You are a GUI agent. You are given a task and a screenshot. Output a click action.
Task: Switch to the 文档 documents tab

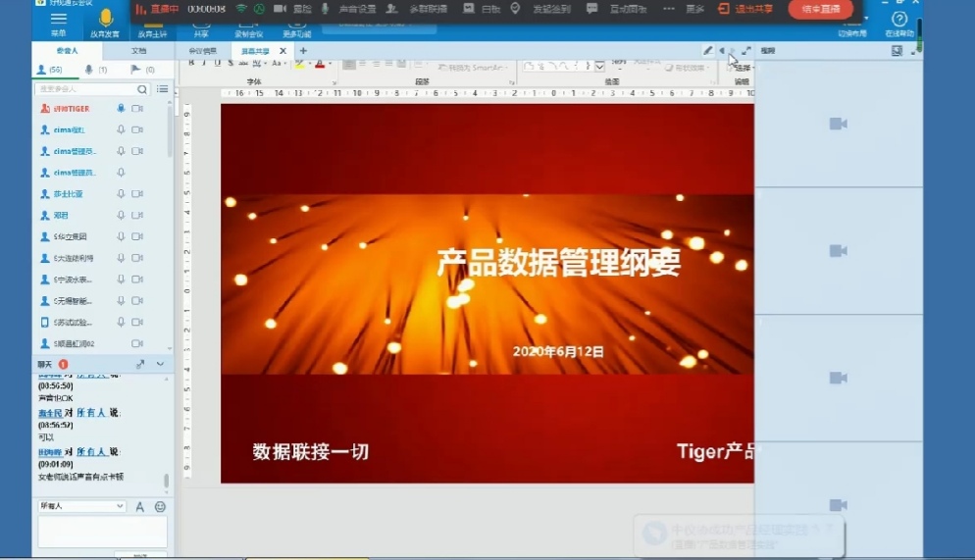coord(138,51)
